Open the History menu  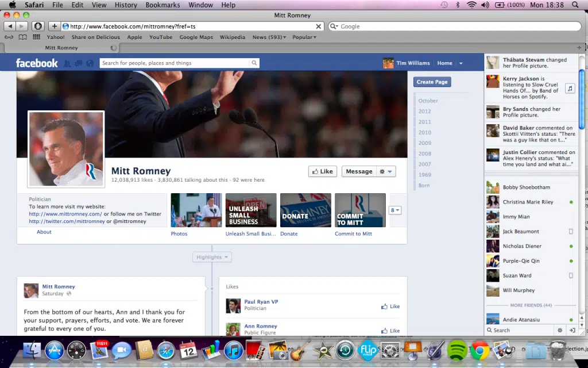pos(126,5)
